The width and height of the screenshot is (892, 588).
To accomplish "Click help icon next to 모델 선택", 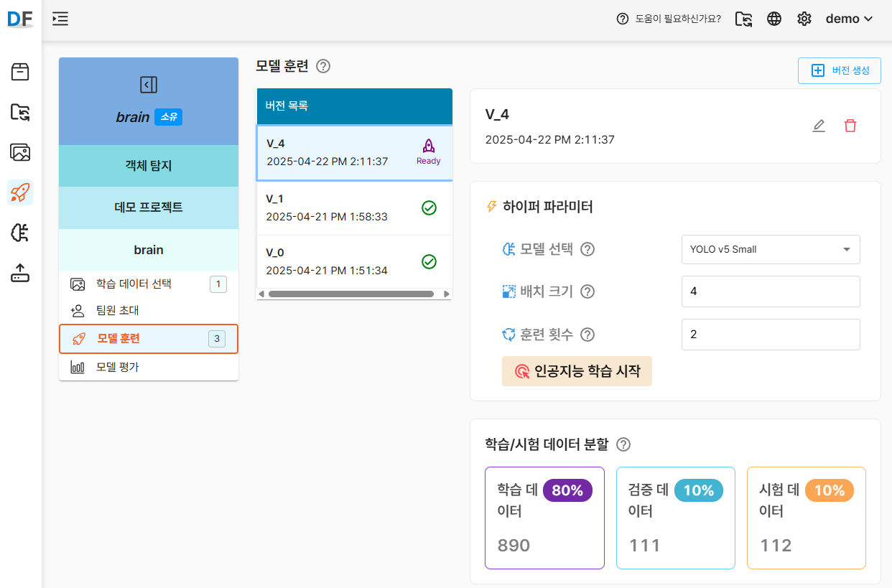I will coord(587,249).
